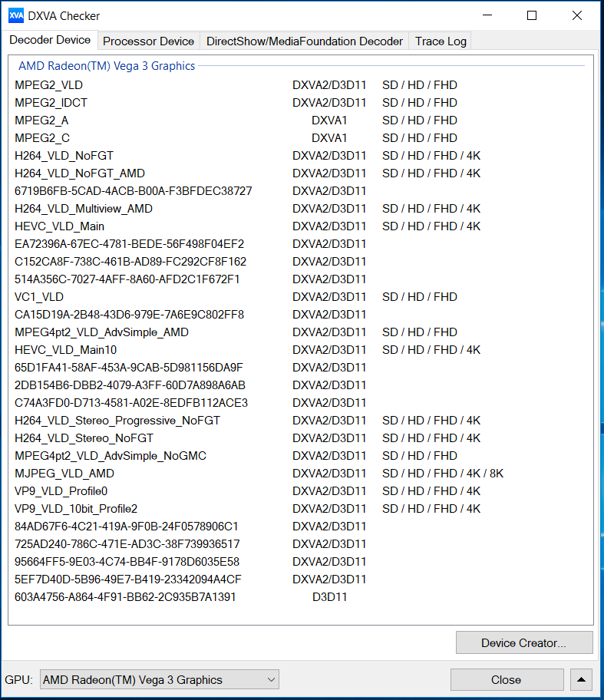The width and height of the screenshot is (604, 700).
Task: Click the up-arrow expand button beside Close
Action: click(581, 679)
